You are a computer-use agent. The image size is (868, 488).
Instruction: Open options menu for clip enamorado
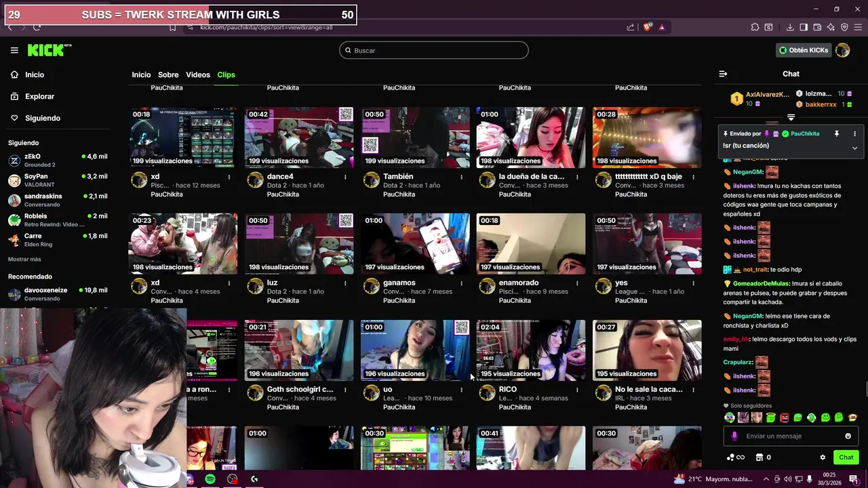tap(577, 283)
